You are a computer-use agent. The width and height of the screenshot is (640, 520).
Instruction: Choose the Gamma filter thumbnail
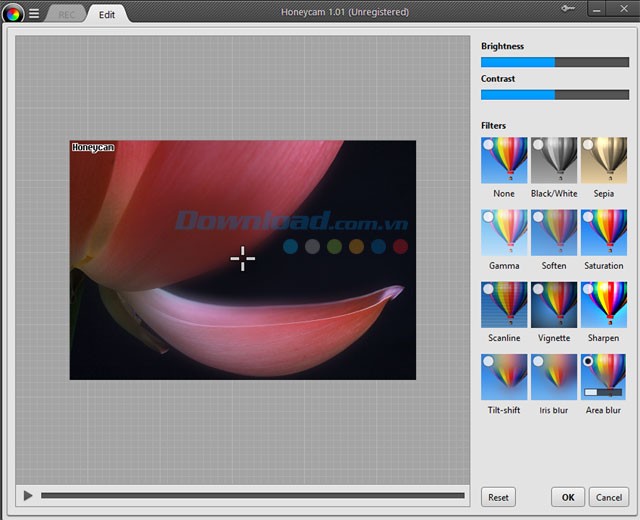tap(504, 233)
